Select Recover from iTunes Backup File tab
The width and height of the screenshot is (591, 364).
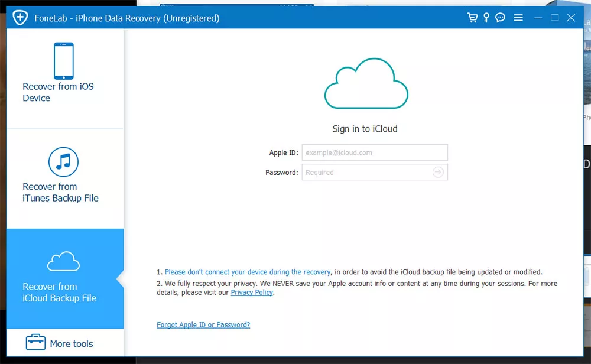pyautogui.click(x=65, y=178)
